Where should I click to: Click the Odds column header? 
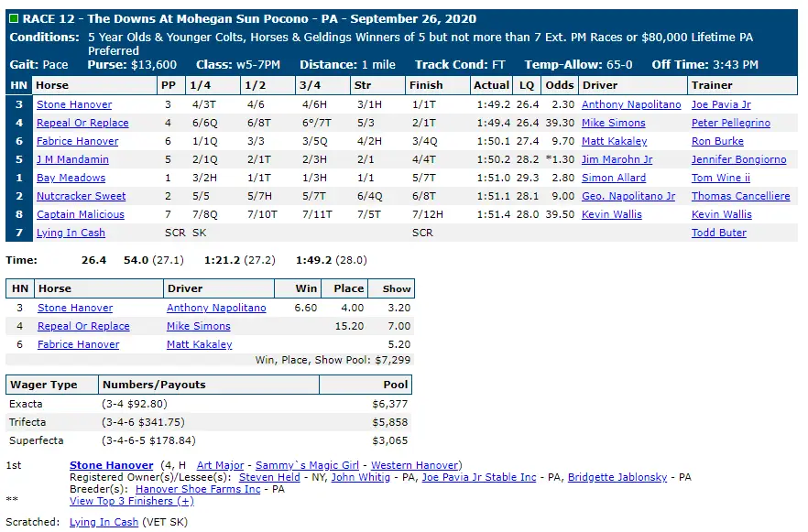point(560,85)
